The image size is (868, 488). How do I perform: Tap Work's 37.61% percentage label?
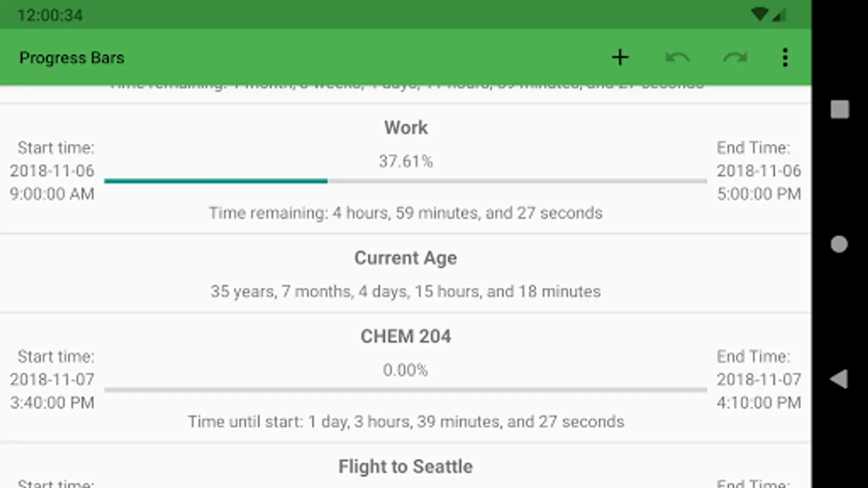405,162
